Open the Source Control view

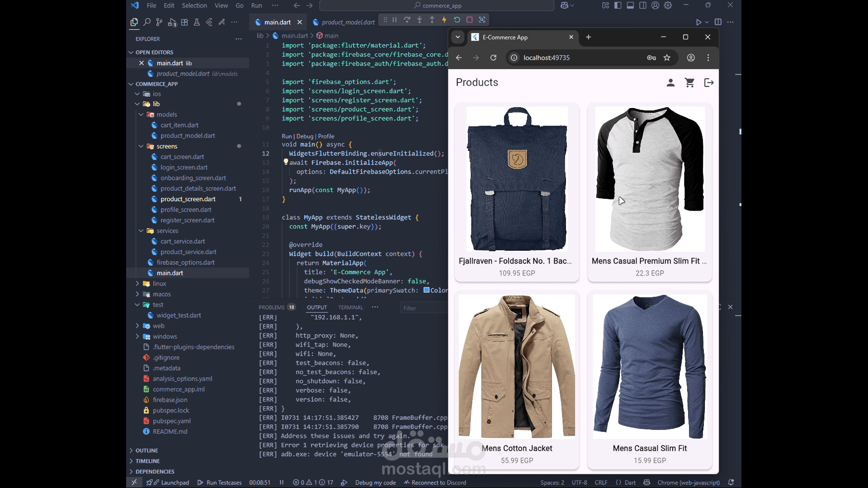click(159, 22)
